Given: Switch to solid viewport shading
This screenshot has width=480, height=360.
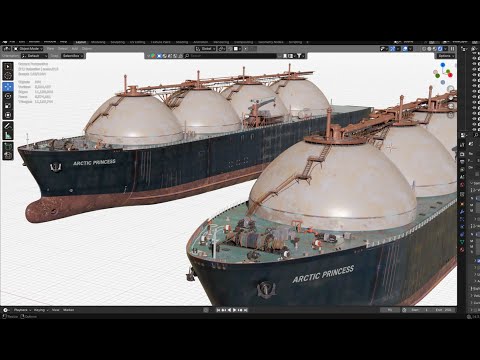Looking at the screenshot, I should pos(429,49).
